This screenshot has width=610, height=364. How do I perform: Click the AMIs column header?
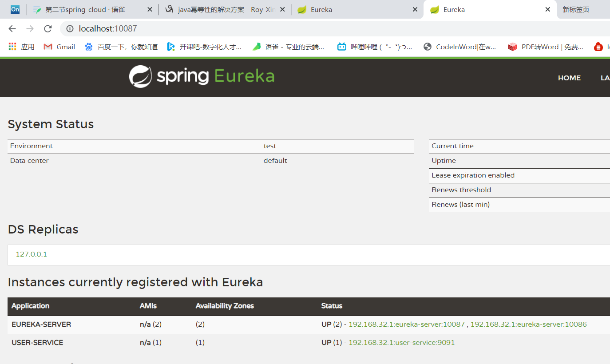coord(148,306)
